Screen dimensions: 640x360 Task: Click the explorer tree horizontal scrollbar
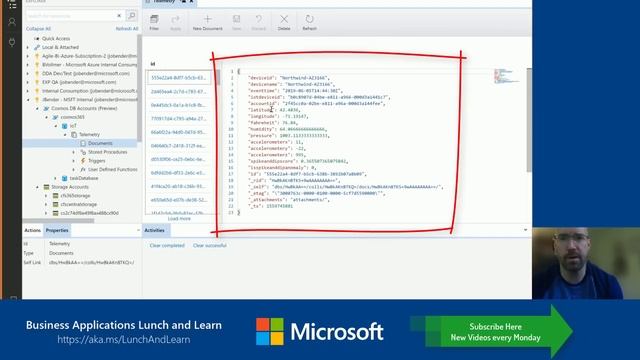[58, 220]
